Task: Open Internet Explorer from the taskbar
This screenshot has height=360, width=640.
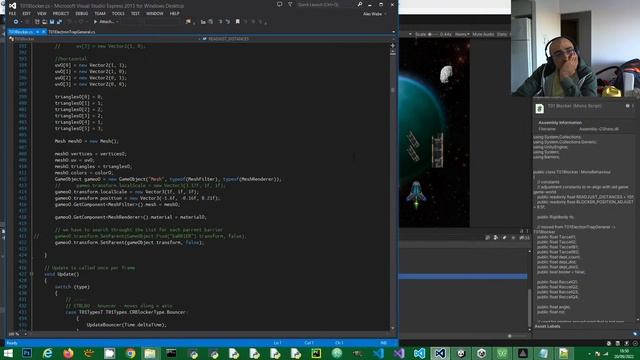Action: (47, 353)
